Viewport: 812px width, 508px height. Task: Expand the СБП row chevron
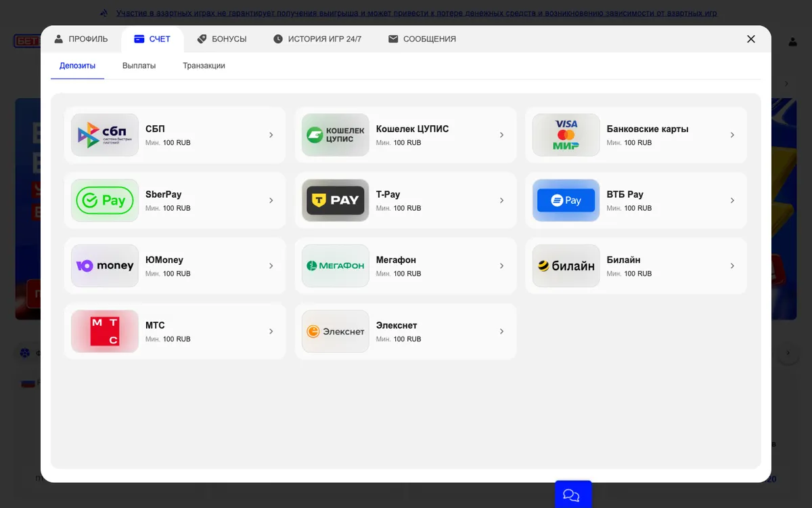click(x=271, y=135)
